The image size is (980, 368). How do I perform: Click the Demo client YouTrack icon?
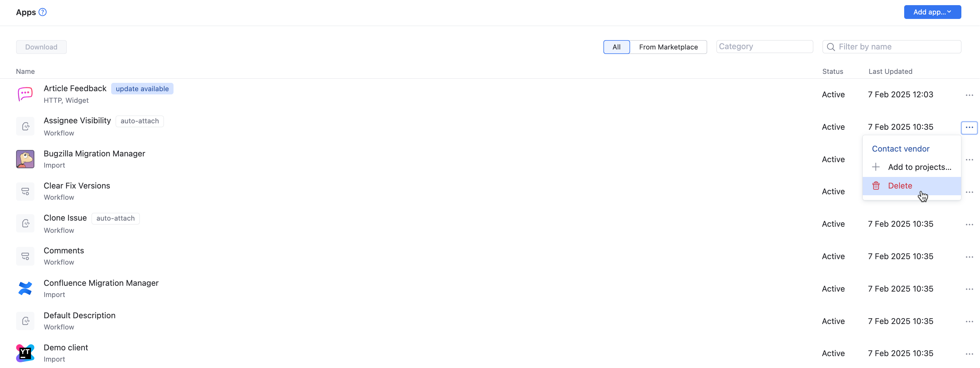[25, 353]
